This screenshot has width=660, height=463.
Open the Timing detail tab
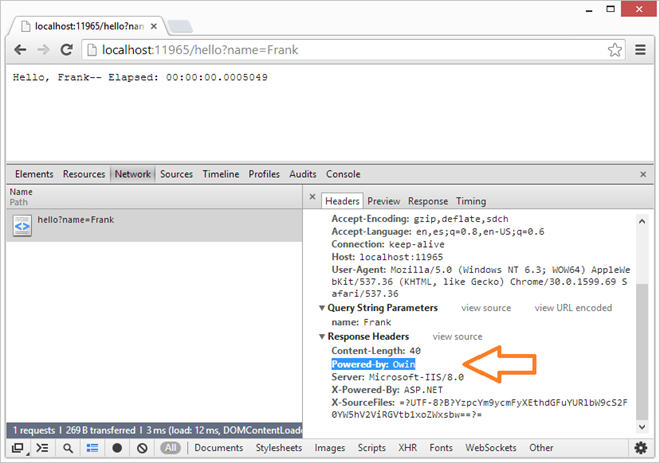click(471, 201)
